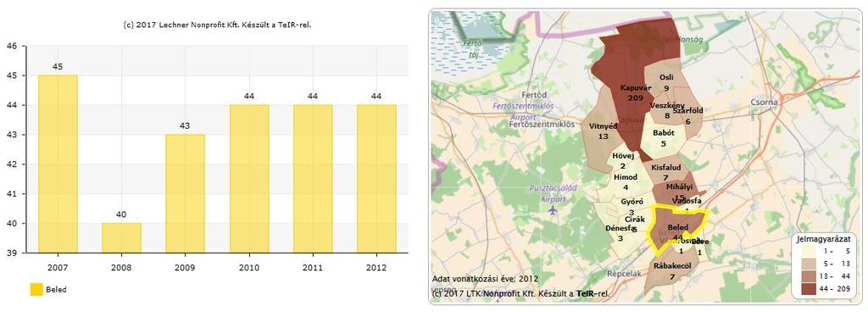Select the Vitnyéd 13 region on map

click(603, 131)
